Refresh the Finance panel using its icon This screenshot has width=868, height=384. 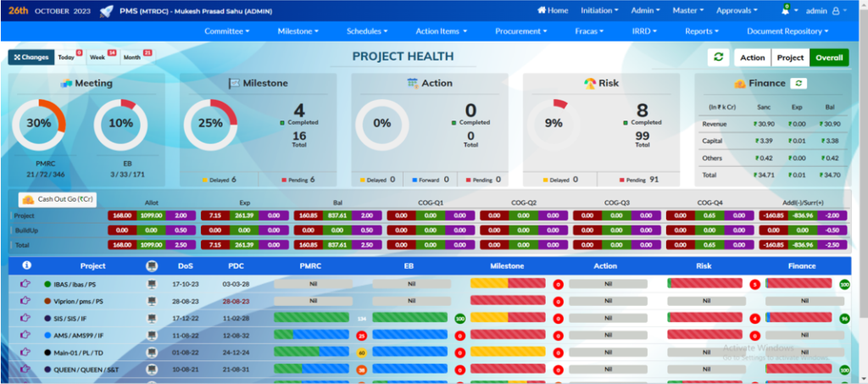click(797, 83)
